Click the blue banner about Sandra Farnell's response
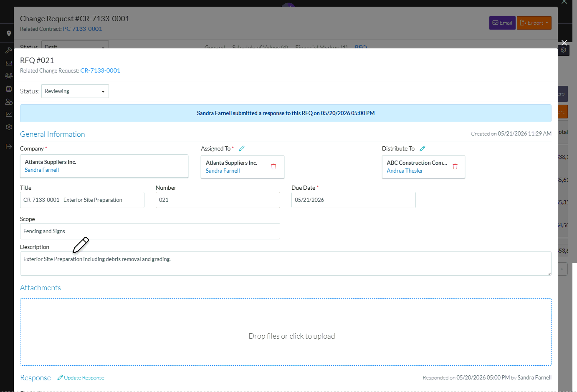The image size is (577, 392). point(286,113)
